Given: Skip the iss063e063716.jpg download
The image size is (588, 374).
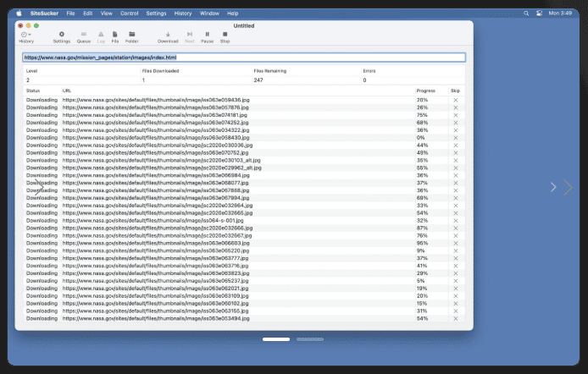Looking at the screenshot, I should pyautogui.click(x=456, y=266).
